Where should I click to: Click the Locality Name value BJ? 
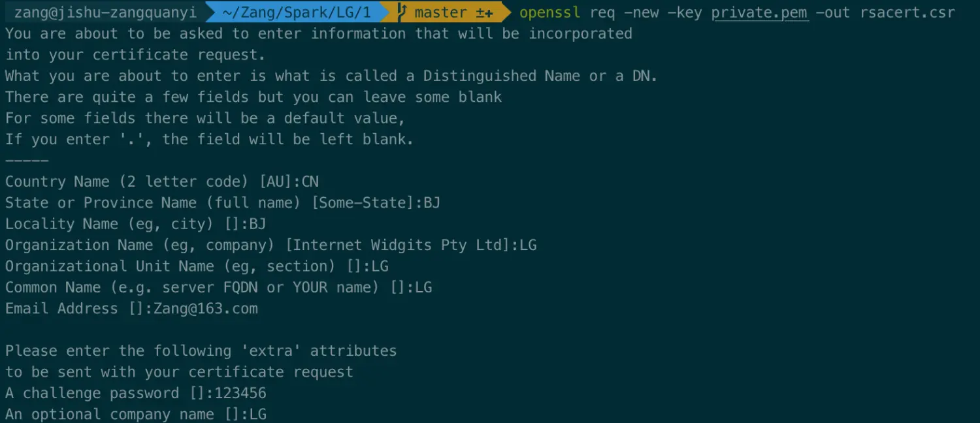tap(257, 224)
